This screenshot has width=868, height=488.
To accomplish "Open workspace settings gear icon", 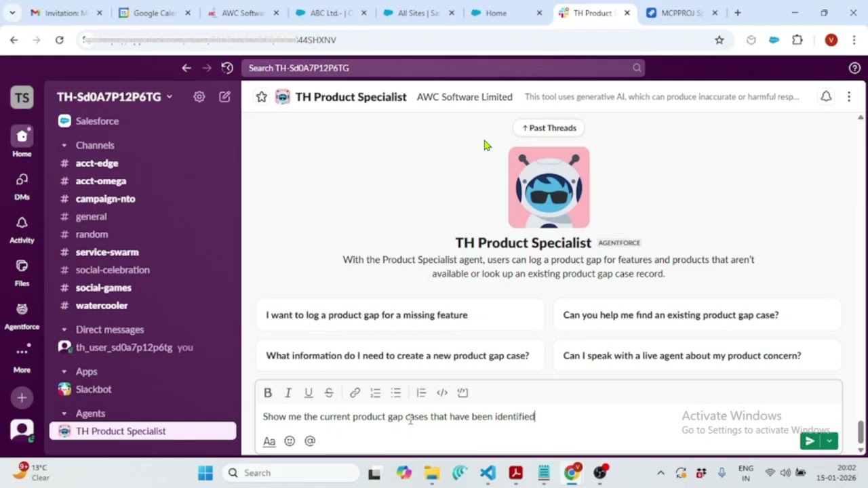I will coord(199,97).
